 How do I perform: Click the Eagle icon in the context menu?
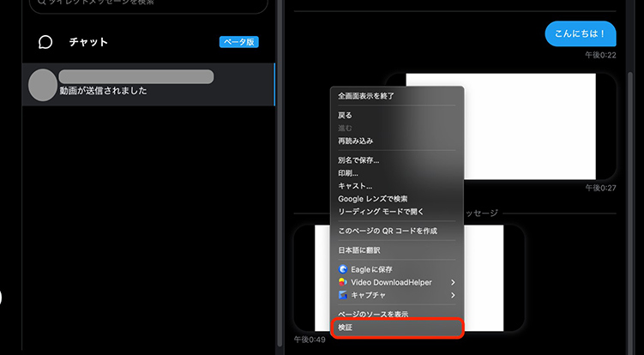coord(342,269)
